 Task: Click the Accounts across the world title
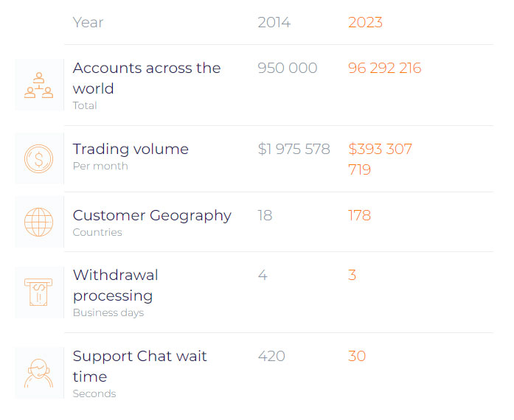(147, 78)
